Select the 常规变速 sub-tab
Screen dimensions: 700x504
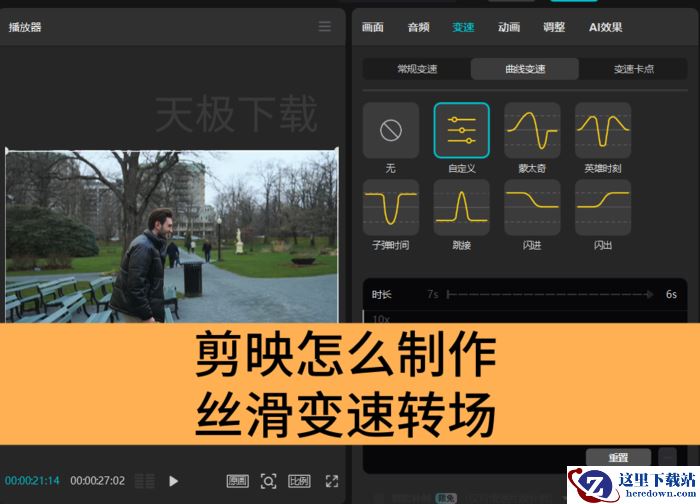[417, 69]
